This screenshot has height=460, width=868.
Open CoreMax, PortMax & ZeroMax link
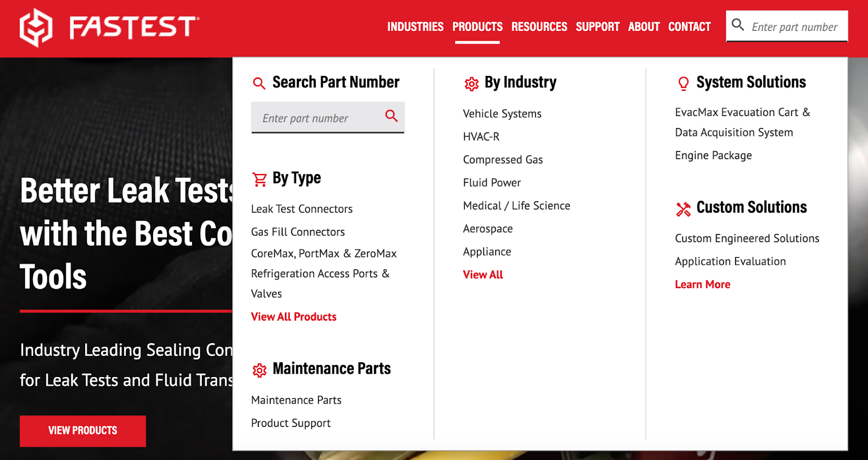(324, 253)
